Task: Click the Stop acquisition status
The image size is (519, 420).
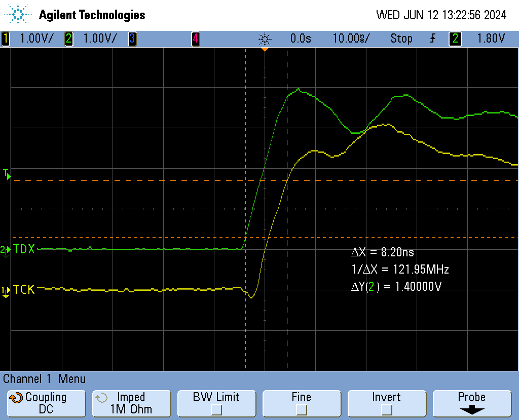Action: (x=401, y=39)
